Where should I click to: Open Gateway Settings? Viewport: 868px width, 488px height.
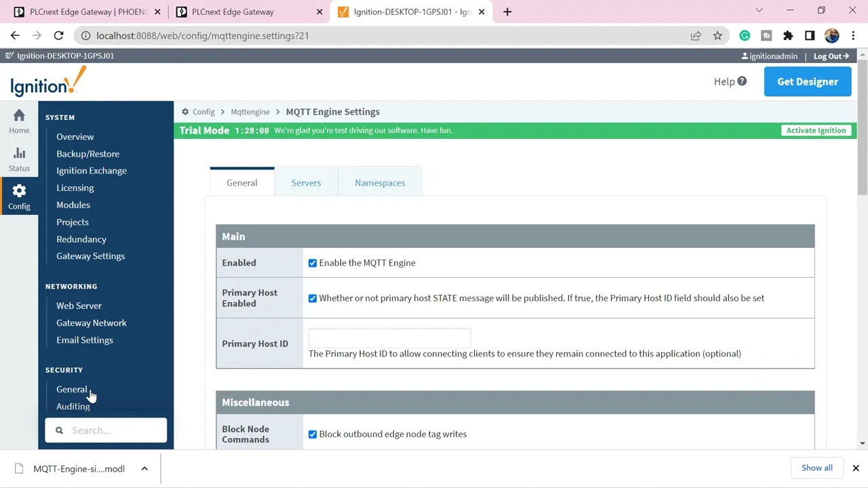pyautogui.click(x=90, y=256)
